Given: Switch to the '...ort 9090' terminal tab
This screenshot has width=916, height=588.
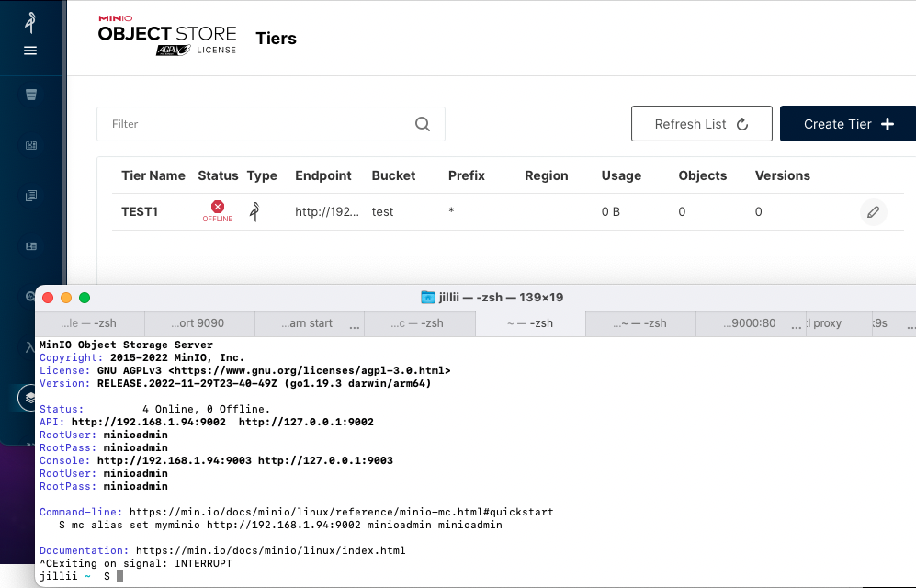Looking at the screenshot, I should 198,323.
